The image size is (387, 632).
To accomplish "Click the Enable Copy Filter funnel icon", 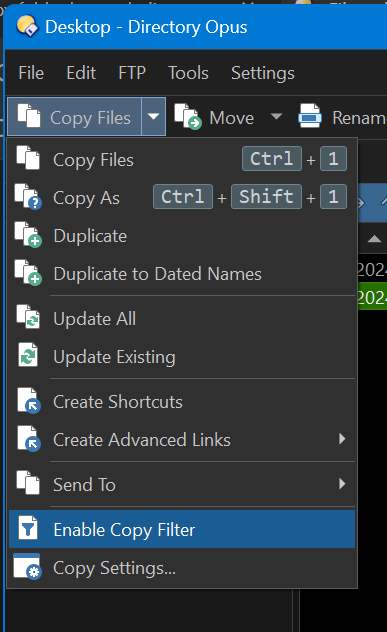I will click(x=28, y=528).
